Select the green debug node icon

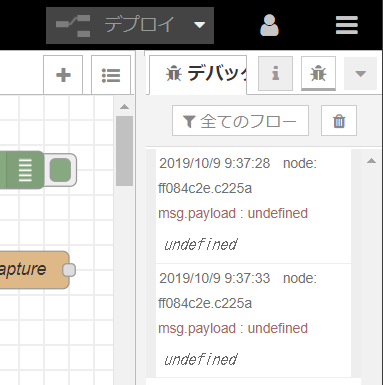25,170
